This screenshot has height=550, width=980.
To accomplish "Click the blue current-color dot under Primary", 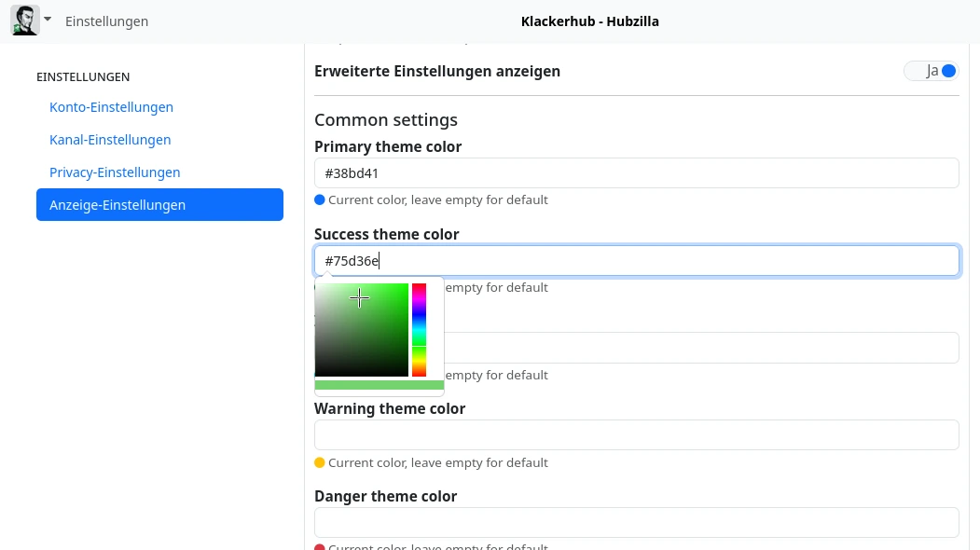I will 320,199.
